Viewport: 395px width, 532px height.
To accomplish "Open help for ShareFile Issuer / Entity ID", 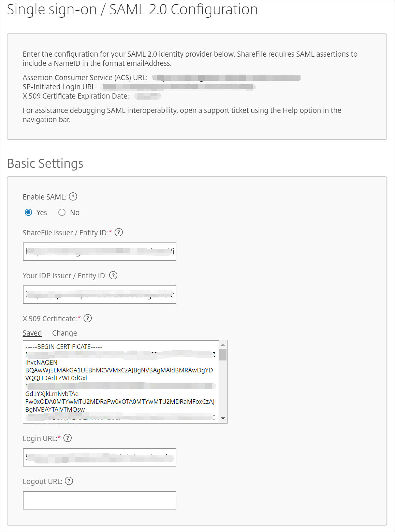I will click(119, 232).
